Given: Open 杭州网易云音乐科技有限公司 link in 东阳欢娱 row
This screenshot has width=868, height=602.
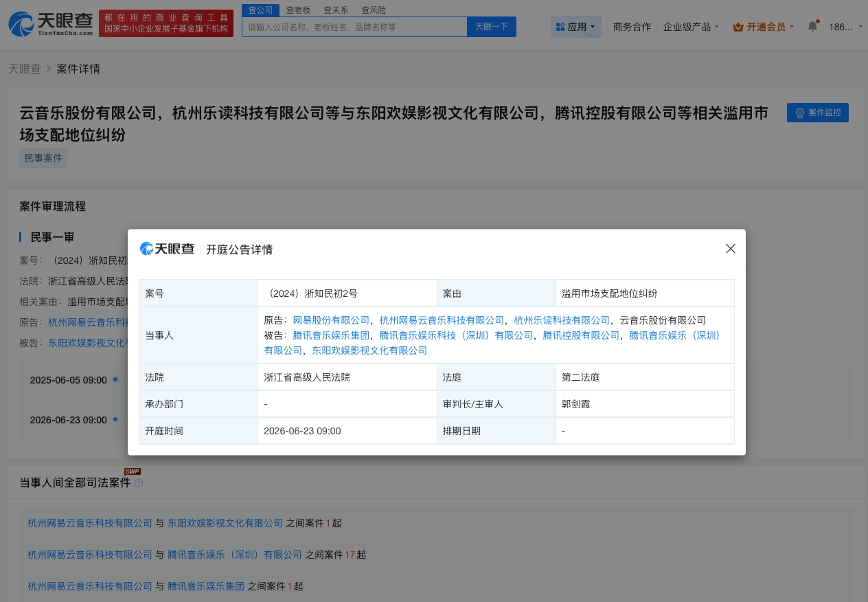Looking at the screenshot, I should (90, 523).
